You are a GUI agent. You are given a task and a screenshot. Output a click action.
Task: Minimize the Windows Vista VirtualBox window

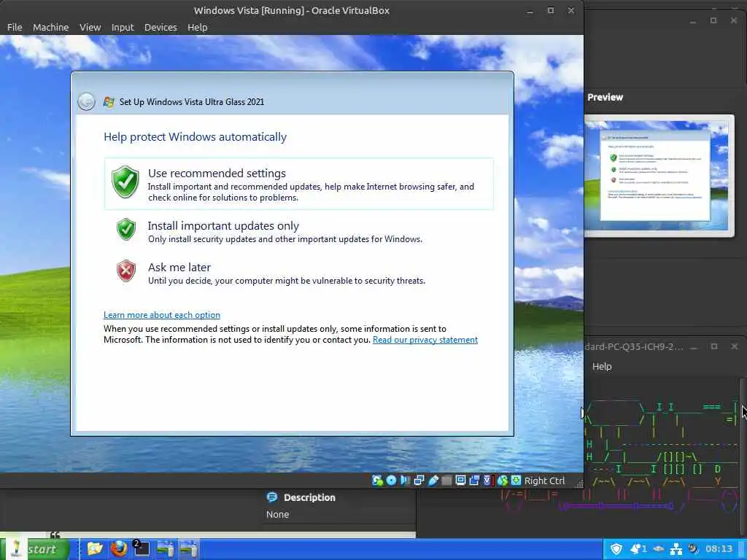530,10
